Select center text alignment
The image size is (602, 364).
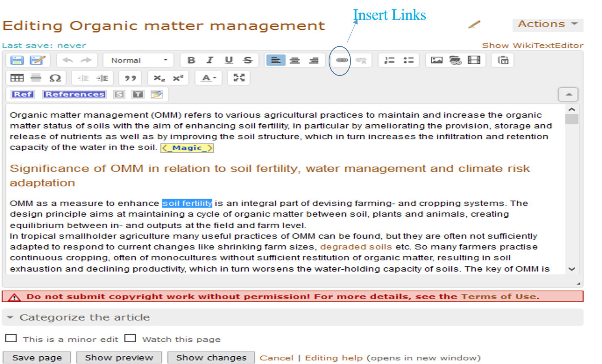(295, 60)
